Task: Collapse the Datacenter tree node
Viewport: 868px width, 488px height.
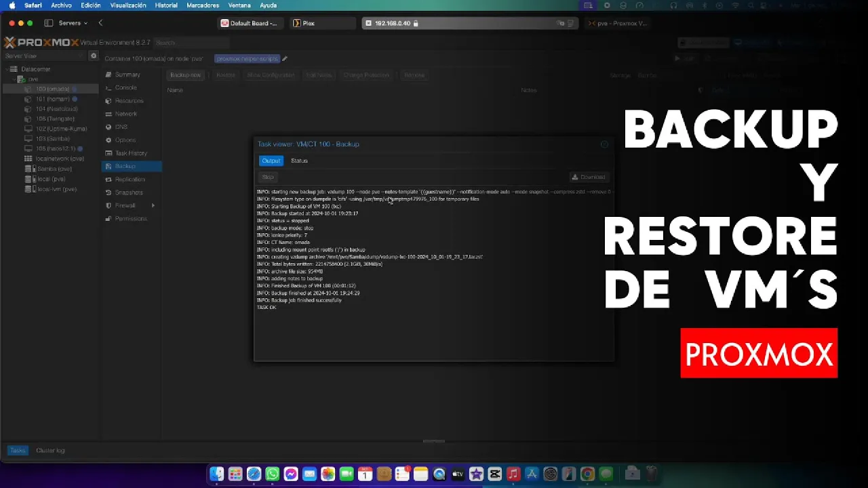Action: point(7,69)
